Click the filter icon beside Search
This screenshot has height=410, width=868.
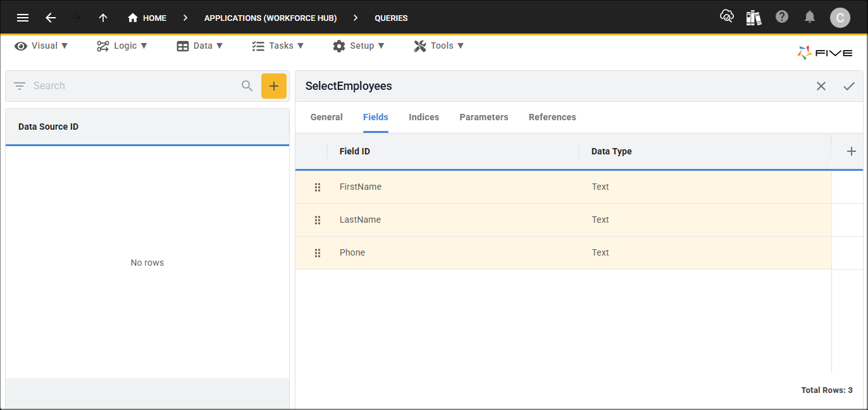(20, 86)
